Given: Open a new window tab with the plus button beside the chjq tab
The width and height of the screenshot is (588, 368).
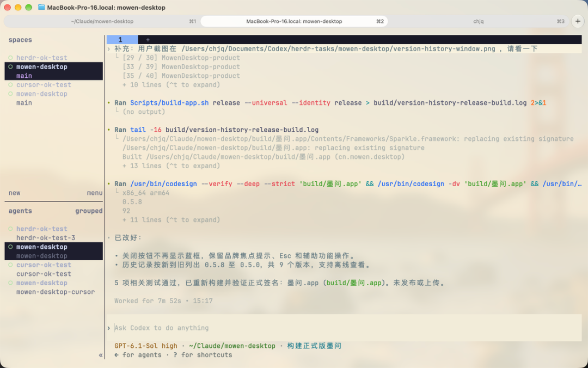Looking at the screenshot, I should (578, 21).
